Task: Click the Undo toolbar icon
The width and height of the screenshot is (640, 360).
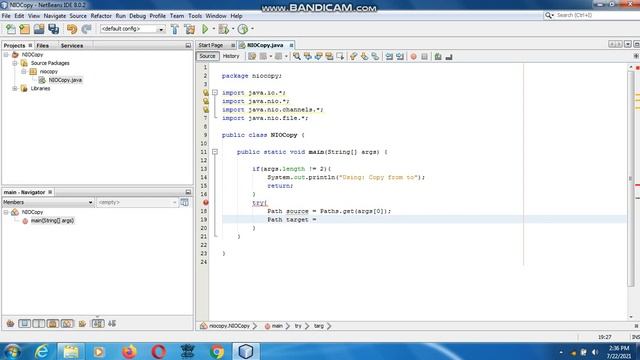Action: [x=72, y=29]
